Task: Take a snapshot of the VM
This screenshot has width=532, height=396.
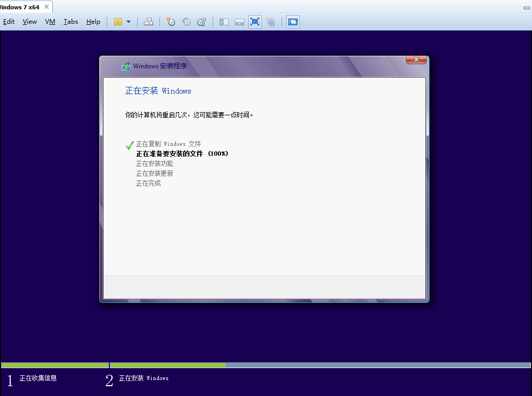Action: [171, 22]
